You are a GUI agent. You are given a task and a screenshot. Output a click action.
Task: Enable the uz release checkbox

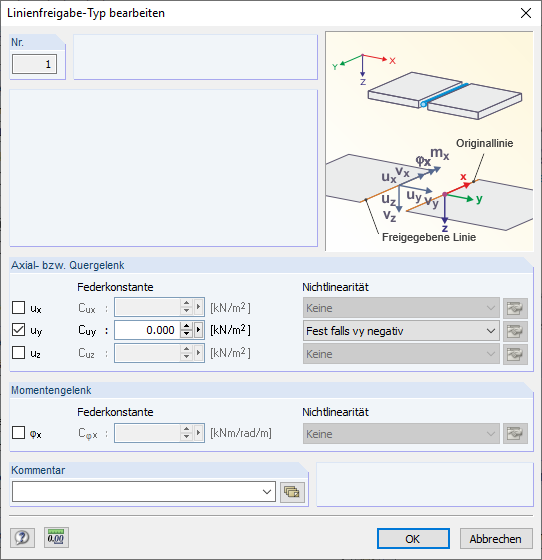click(18, 352)
